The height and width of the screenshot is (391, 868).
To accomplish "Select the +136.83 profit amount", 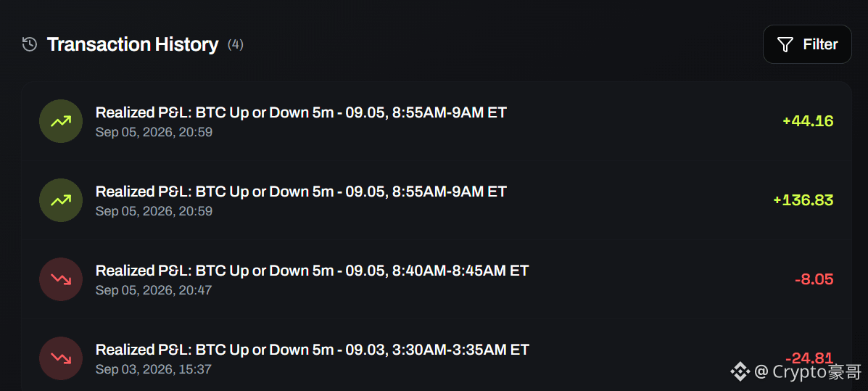I will pos(803,200).
